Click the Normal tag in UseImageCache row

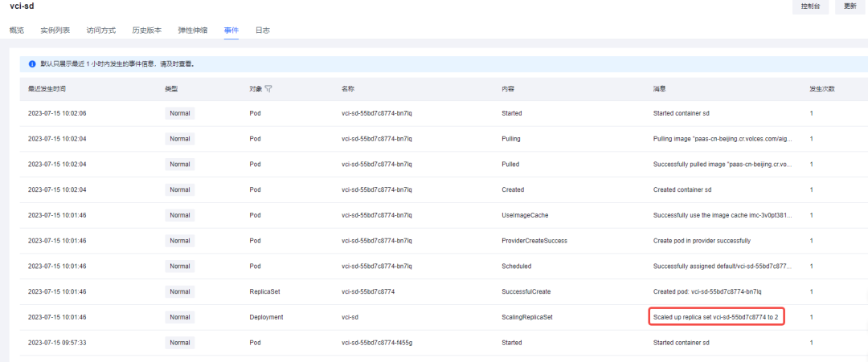click(x=180, y=215)
